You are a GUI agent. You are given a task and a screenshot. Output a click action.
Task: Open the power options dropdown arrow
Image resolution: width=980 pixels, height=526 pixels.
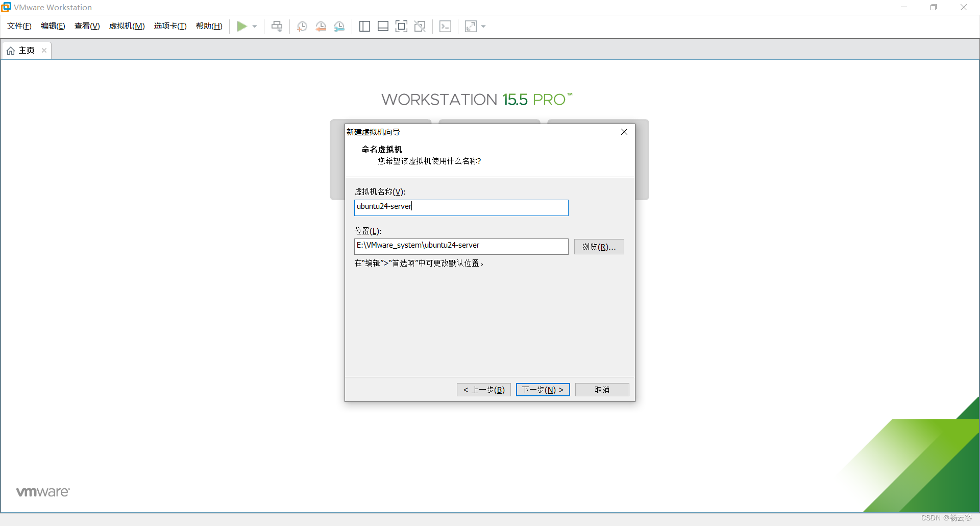pos(255,27)
